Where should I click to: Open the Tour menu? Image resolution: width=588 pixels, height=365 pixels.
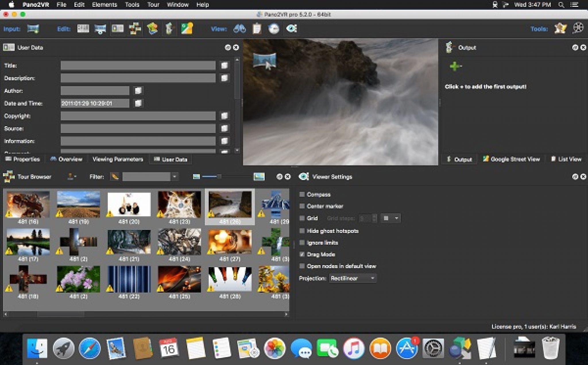click(153, 5)
